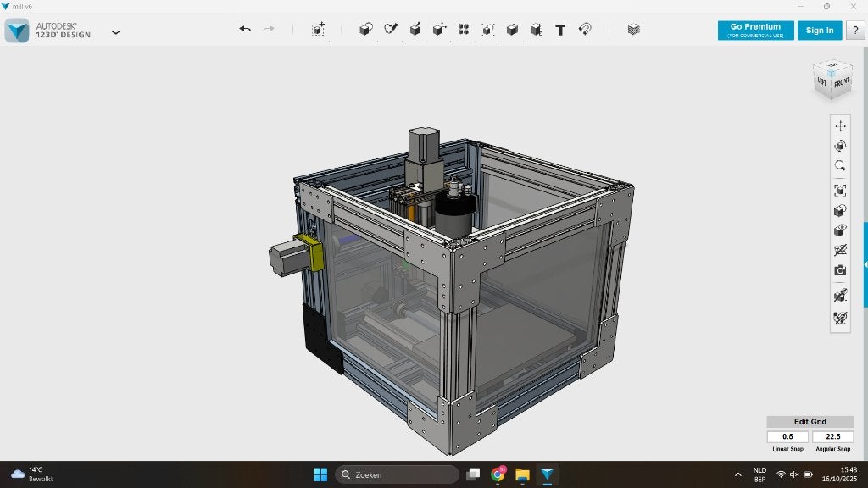Open the Help question mark button
This screenshot has height=488, width=868.
pos(855,30)
